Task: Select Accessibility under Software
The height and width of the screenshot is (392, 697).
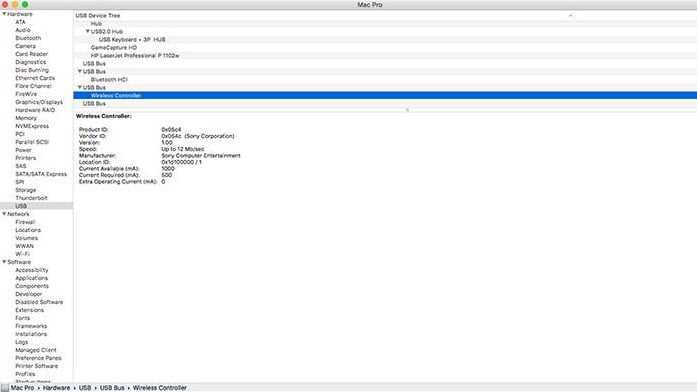Action: pyautogui.click(x=32, y=270)
